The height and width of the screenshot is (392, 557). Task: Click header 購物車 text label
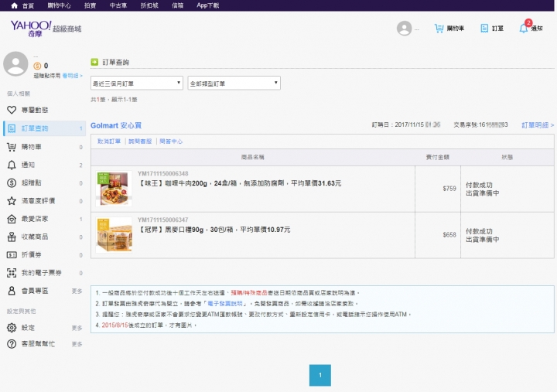456,29
